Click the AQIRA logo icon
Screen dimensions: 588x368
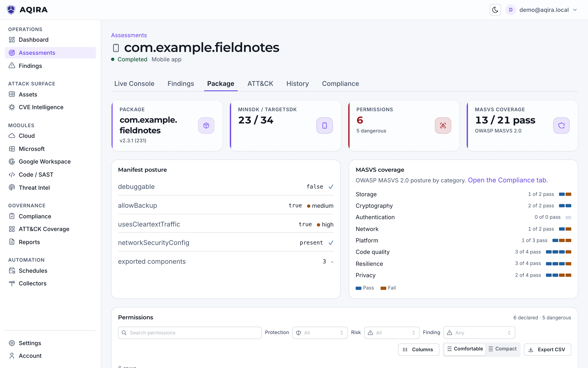pyautogui.click(x=11, y=10)
